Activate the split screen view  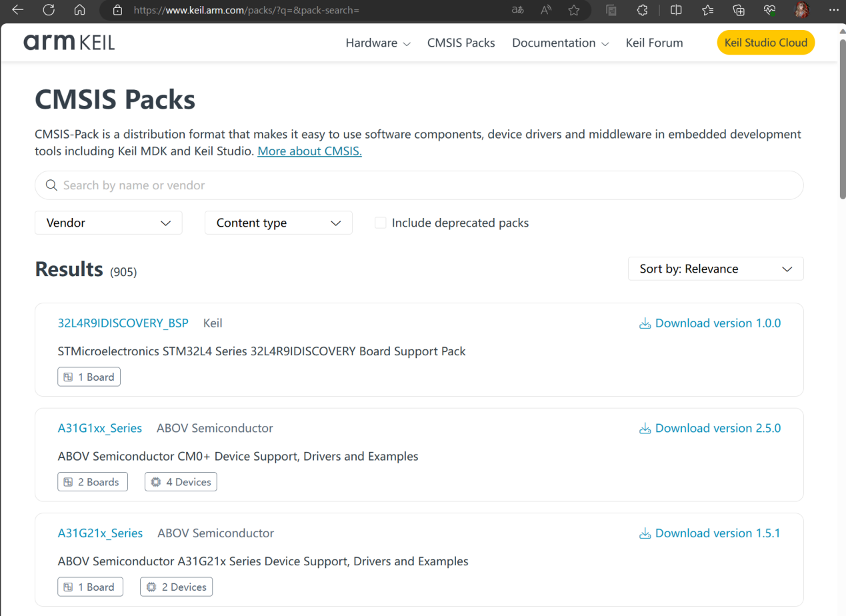click(676, 10)
